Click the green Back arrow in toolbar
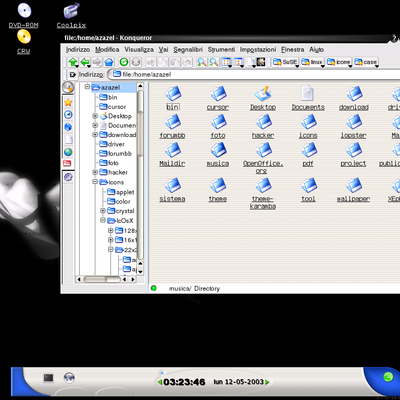 86,62
